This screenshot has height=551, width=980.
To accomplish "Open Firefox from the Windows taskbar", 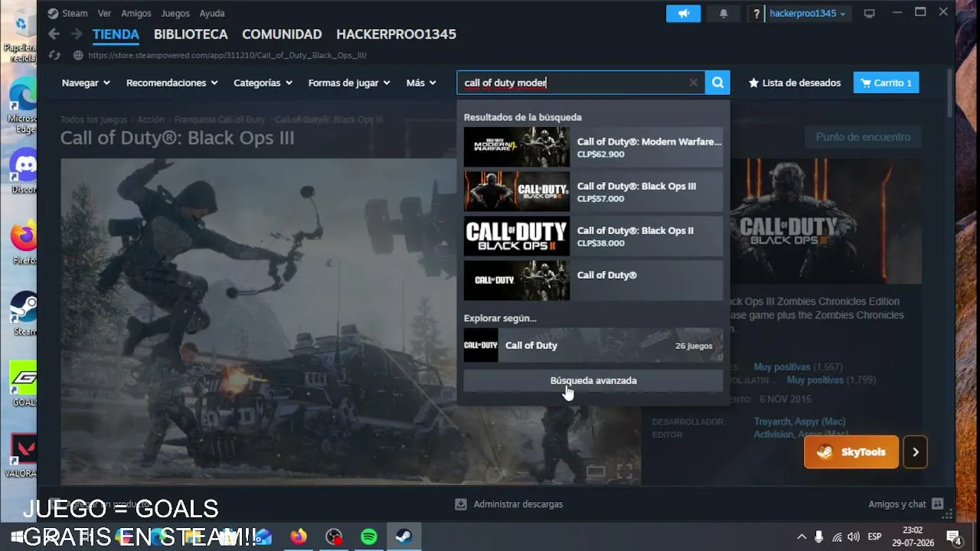I will pos(299,536).
